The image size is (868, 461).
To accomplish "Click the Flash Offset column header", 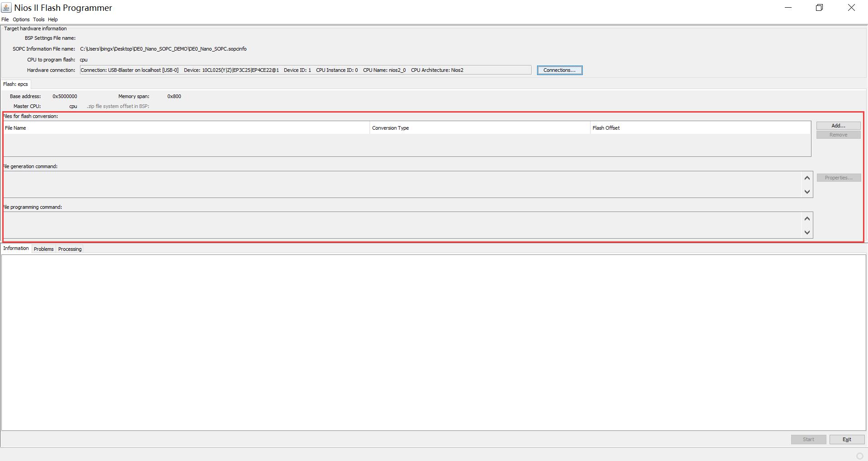I will click(x=700, y=128).
